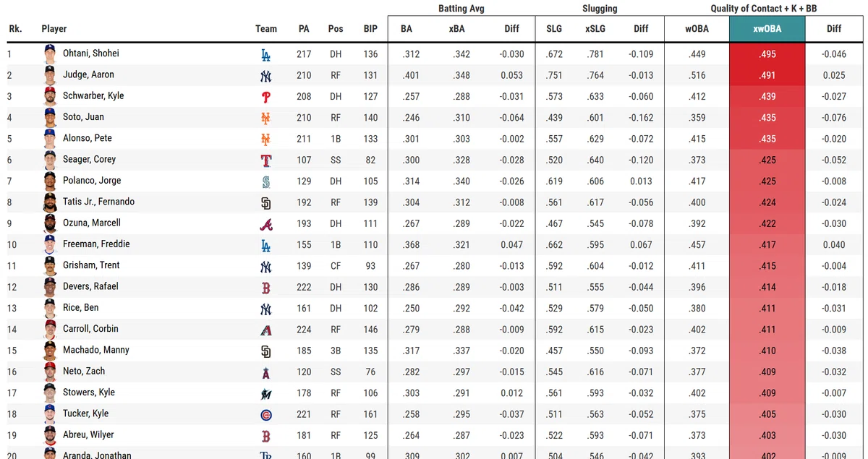Image resolution: width=868 pixels, height=459 pixels.
Task: Click the Cubs logo in Tucker's row
Action: (265, 415)
